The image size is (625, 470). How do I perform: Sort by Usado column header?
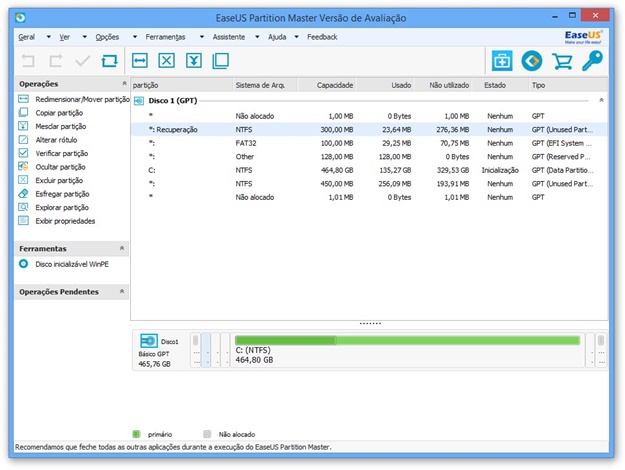click(x=385, y=85)
